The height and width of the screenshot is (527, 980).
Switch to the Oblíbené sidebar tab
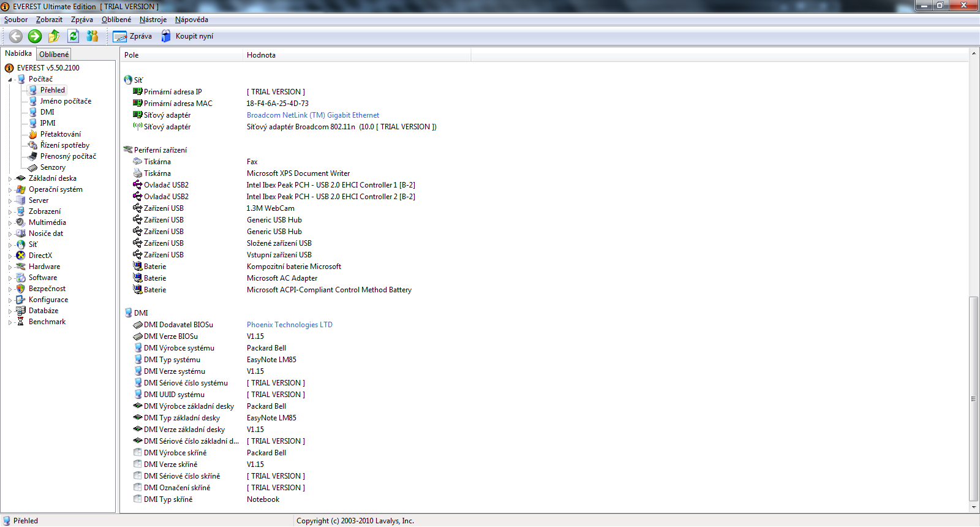click(x=54, y=55)
